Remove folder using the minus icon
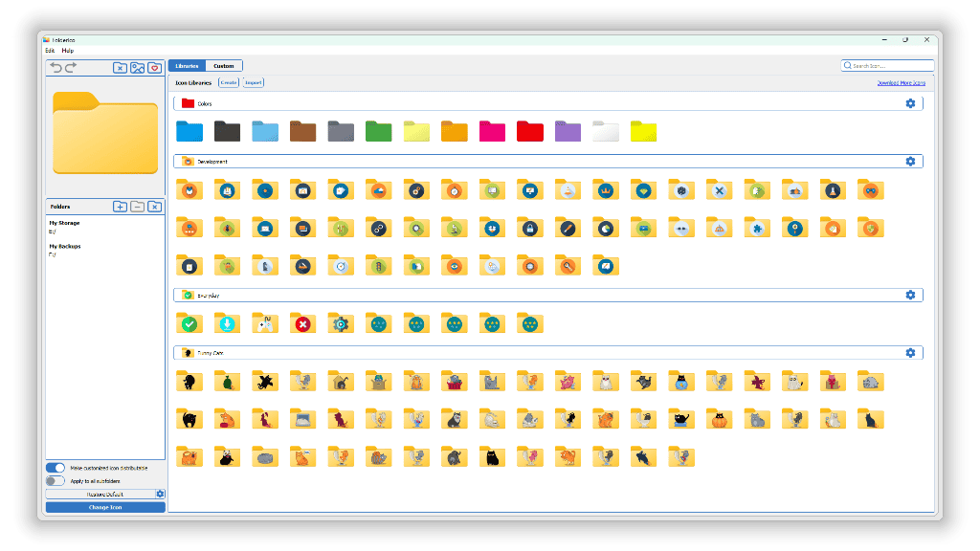The height and width of the screenshot is (551, 980). coord(138,207)
